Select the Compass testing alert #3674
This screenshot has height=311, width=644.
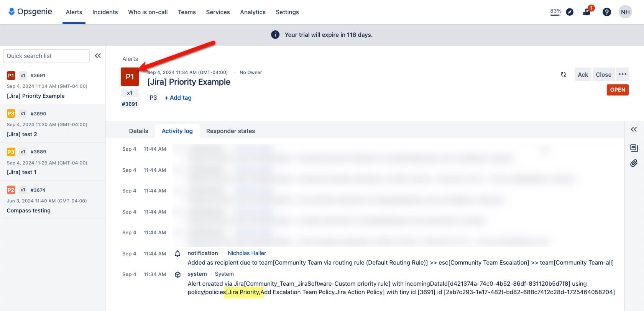[53, 200]
